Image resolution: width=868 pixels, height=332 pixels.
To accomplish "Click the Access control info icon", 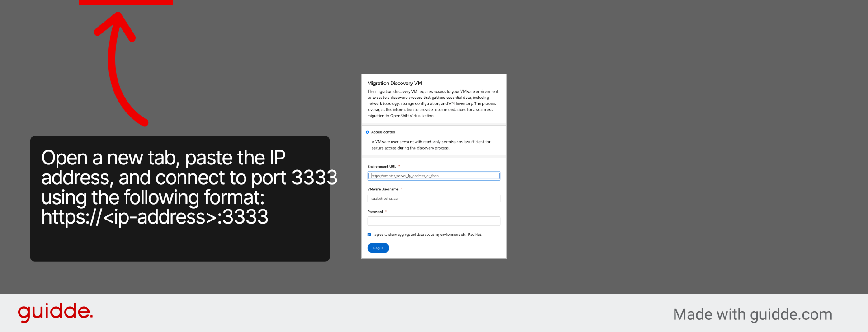I will (367, 132).
